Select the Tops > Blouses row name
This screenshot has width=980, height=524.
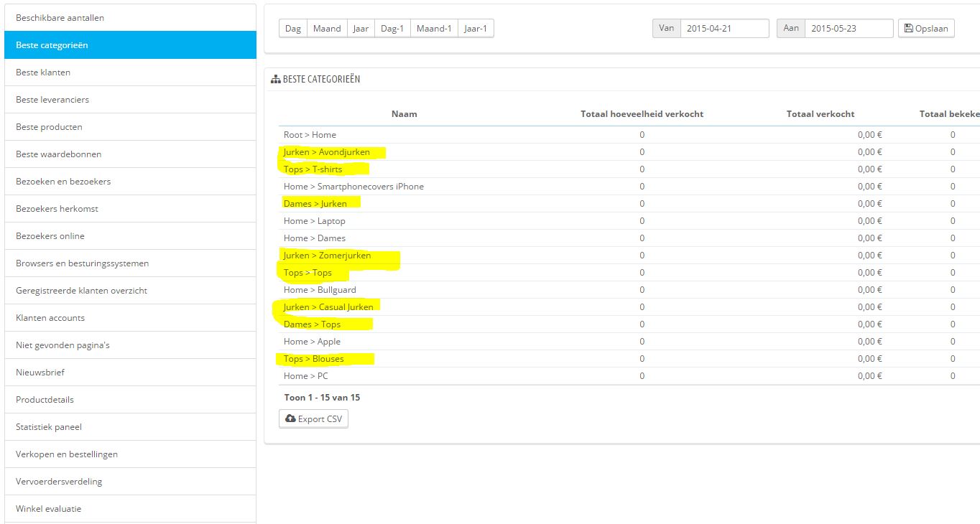pos(314,359)
